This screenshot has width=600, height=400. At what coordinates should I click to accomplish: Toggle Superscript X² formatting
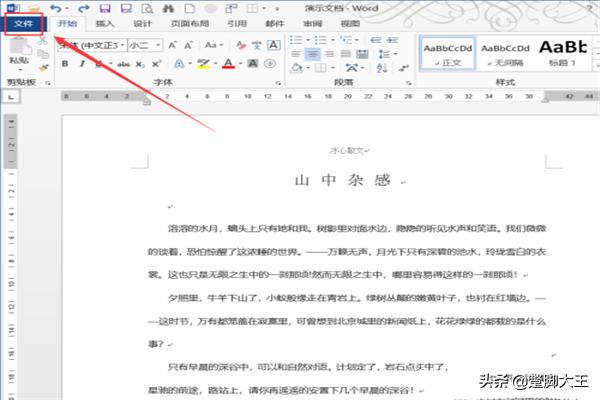coord(158,64)
